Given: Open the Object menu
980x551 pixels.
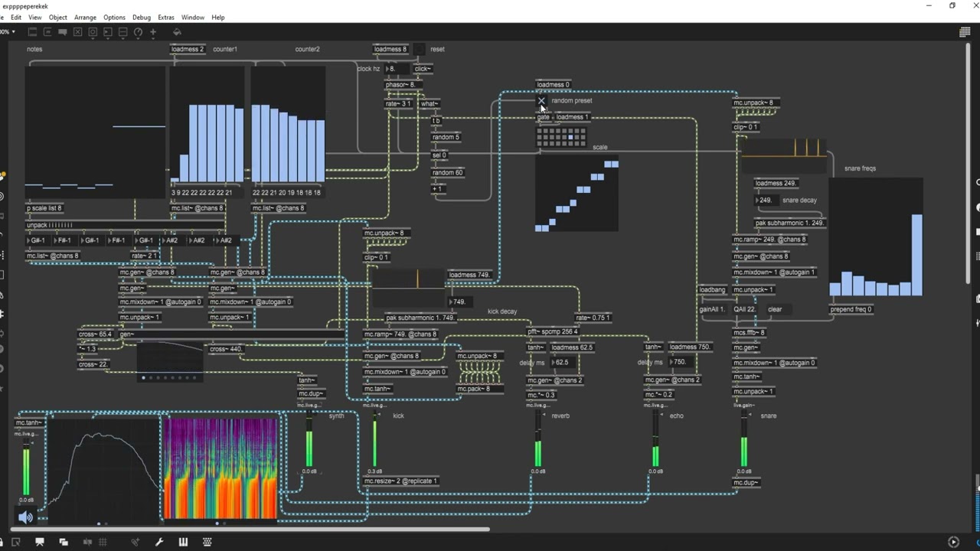Looking at the screenshot, I should [x=58, y=17].
